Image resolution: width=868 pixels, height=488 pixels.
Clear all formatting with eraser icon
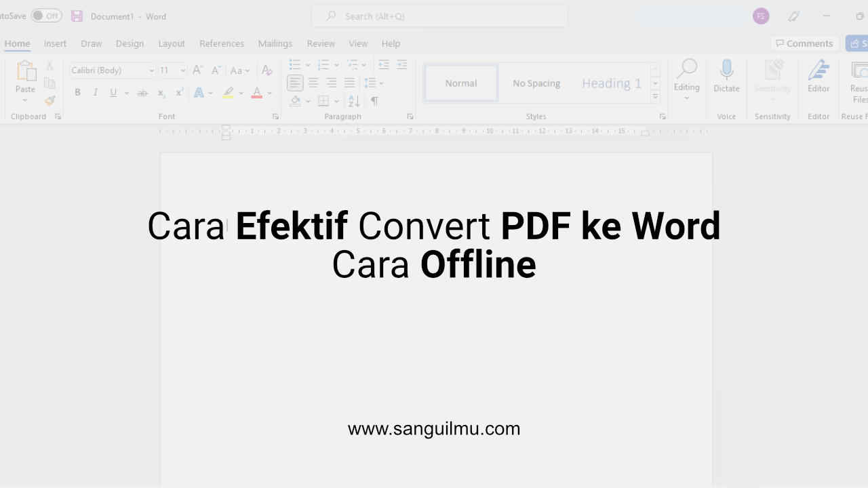[267, 70]
